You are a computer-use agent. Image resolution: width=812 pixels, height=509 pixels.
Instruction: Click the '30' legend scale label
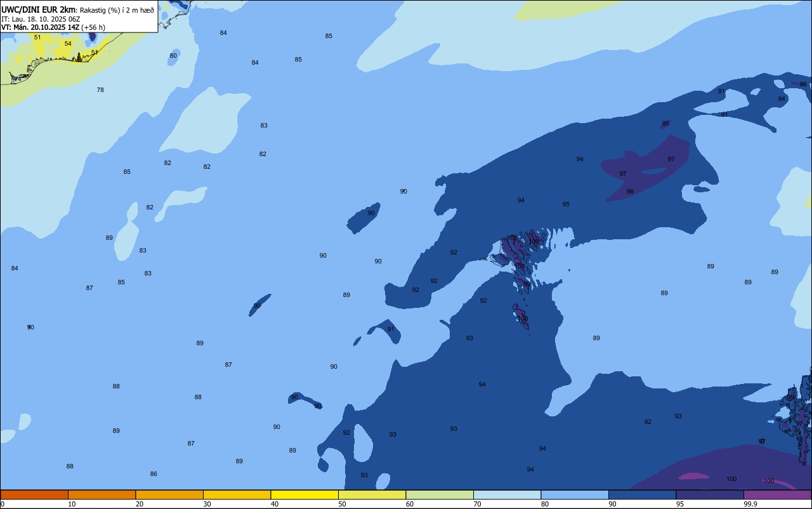pos(207,504)
